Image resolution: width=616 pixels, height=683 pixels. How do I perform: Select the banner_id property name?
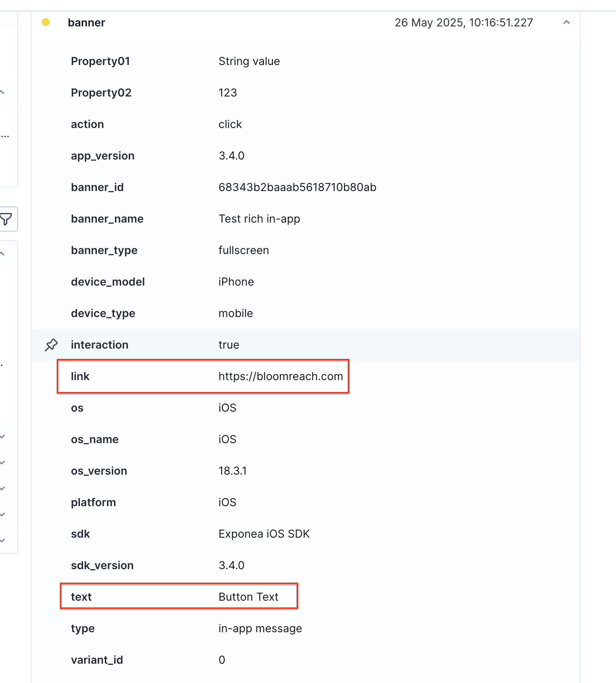click(97, 187)
